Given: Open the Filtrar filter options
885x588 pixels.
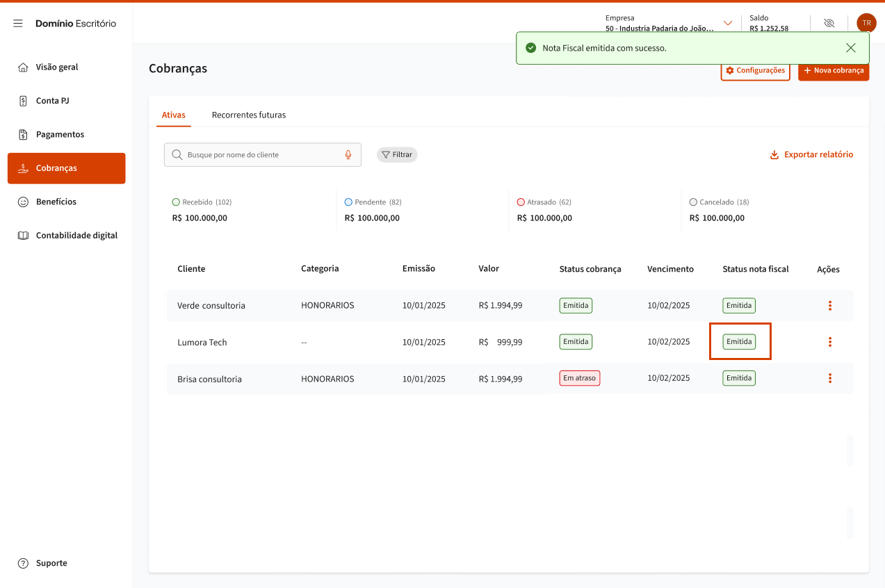Looking at the screenshot, I should (x=397, y=155).
